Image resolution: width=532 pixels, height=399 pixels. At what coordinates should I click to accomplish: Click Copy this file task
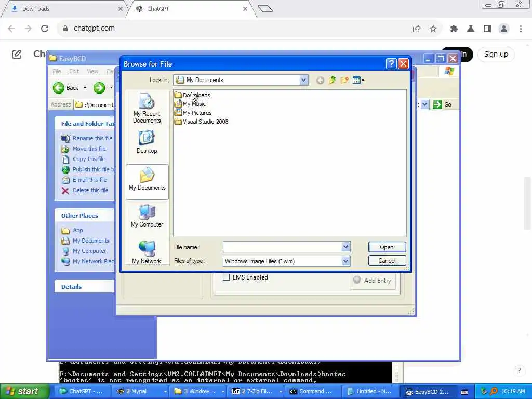(x=84, y=159)
